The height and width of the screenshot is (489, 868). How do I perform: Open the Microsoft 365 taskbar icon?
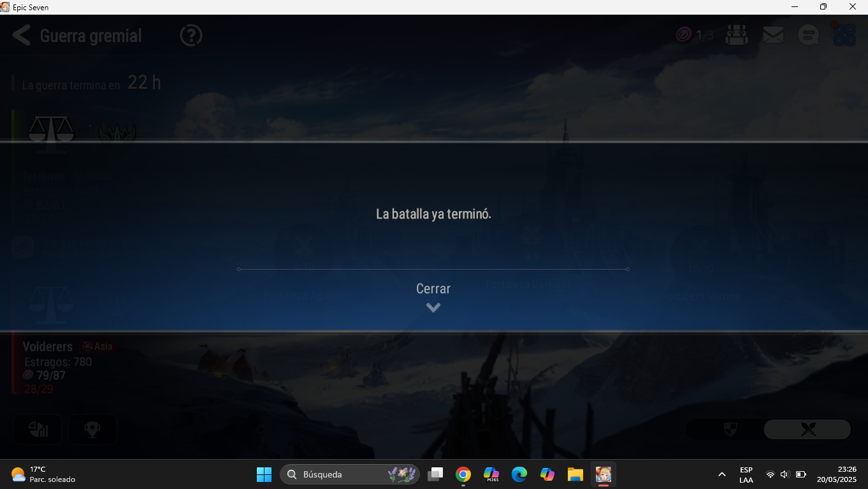[x=491, y=474]
